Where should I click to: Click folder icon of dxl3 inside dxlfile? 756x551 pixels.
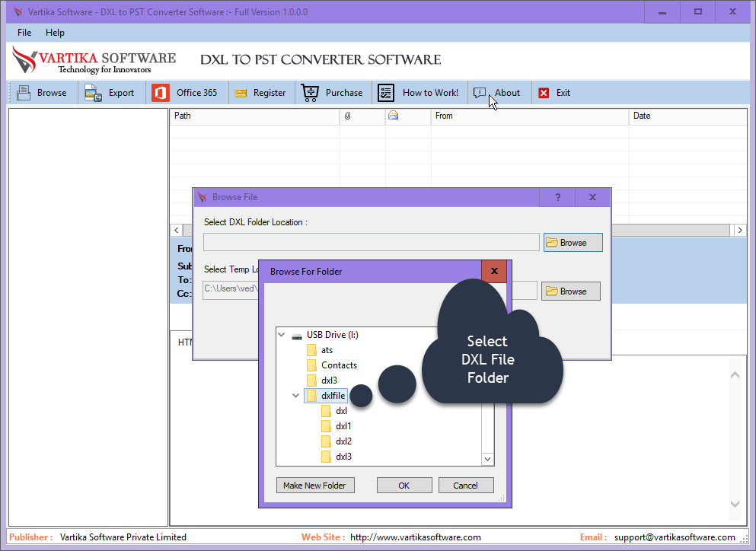pyautogui.click(x=327, y=456)
